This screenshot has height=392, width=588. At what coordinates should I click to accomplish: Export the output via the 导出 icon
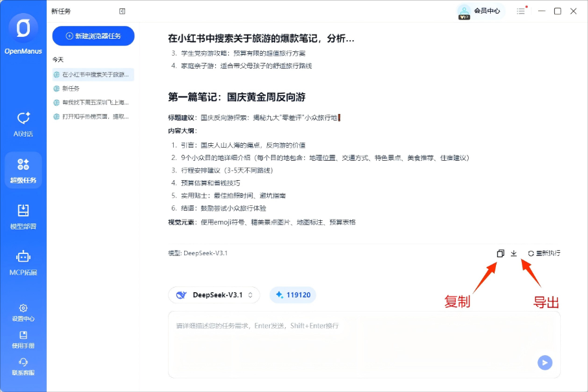513,253
